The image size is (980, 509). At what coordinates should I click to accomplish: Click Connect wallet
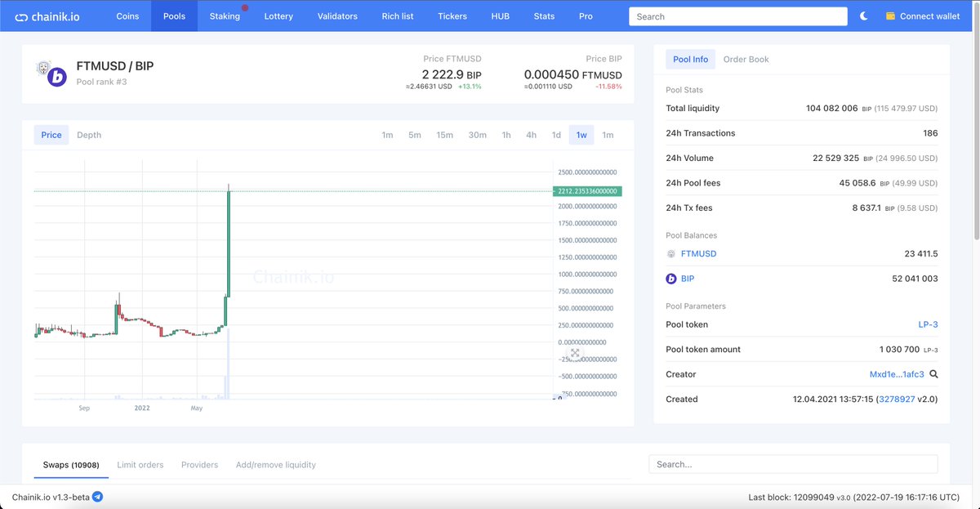coord(929,16)
